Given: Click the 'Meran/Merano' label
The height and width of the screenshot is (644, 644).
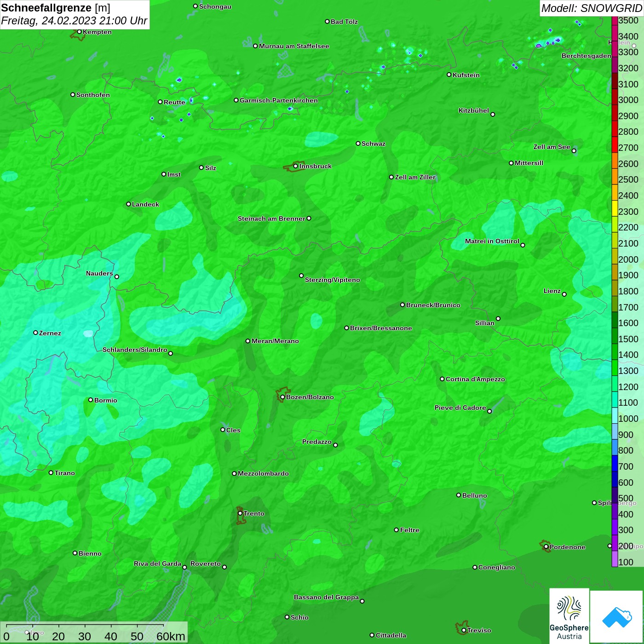Looking at the screenshot, I should pyautogui.click(x=275, y=341).
